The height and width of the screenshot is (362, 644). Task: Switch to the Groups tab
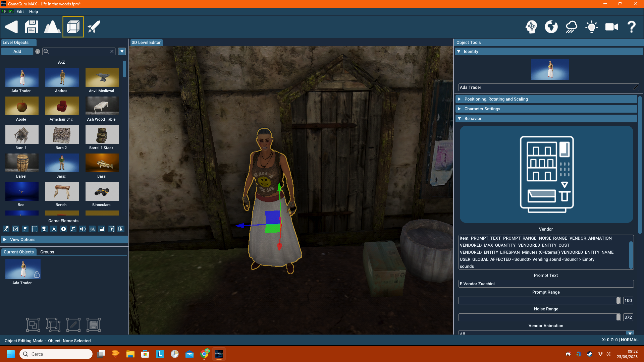click(x=47, y=252)
